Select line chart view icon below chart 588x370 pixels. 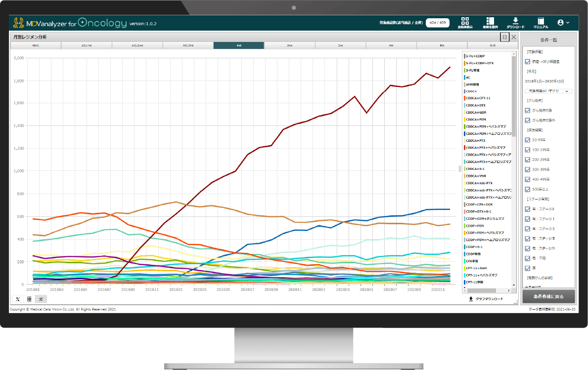point(41,299)
